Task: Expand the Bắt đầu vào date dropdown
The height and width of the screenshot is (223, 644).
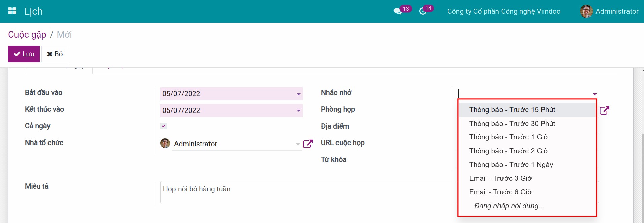Action: point(299,94)
